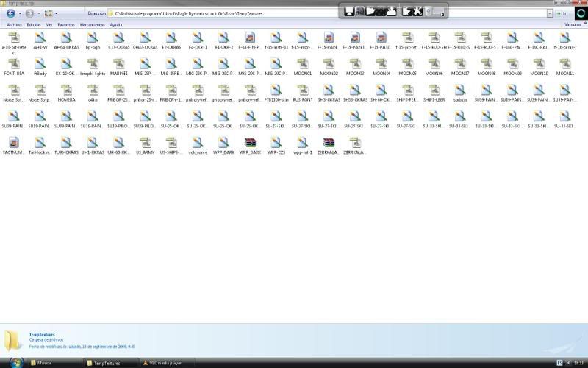The height and width of the screenshot is (368, 588).
Task: Select the AH1-W image file
Action: coord(40,40)
